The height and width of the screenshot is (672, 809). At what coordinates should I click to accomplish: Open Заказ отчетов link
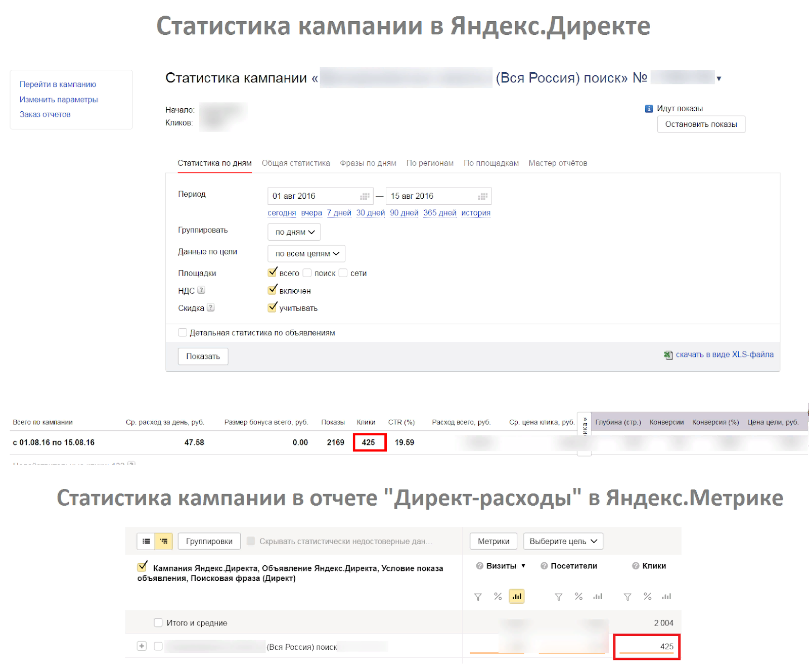[x=45, y=114]
